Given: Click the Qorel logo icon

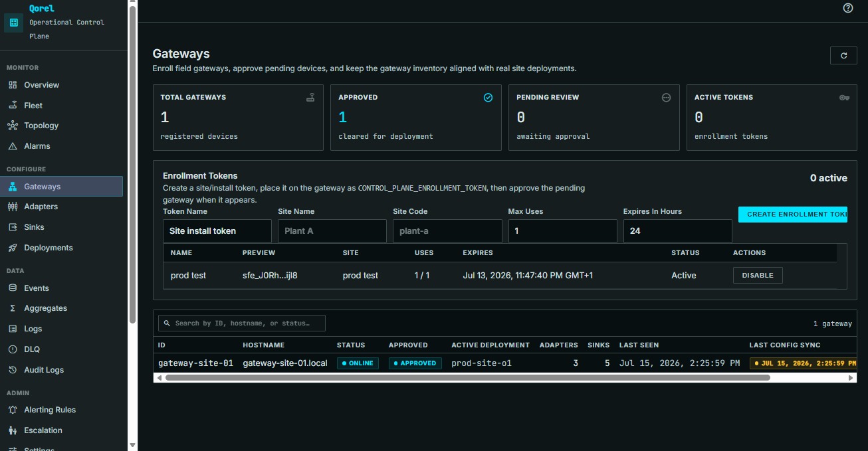Looking at the screenshot, I should click(x=14, y=23).
